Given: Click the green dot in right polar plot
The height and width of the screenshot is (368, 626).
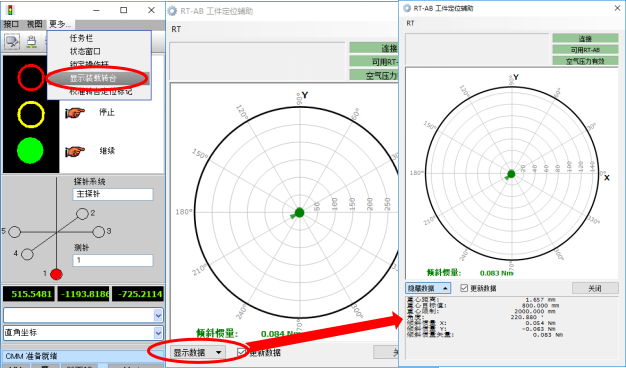Looking at the screenshot, I should [x=511, y=174].
